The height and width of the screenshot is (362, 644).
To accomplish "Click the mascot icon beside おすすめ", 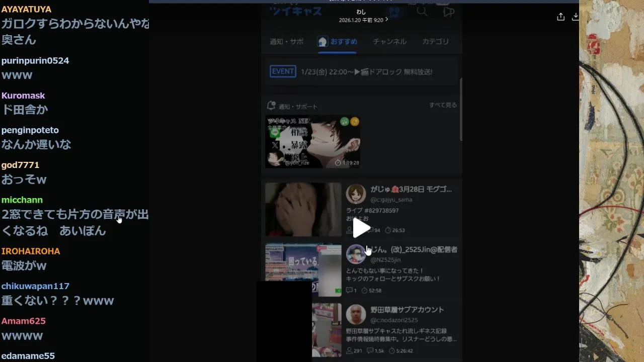I will pyautogui.click(x=323, y=42).
